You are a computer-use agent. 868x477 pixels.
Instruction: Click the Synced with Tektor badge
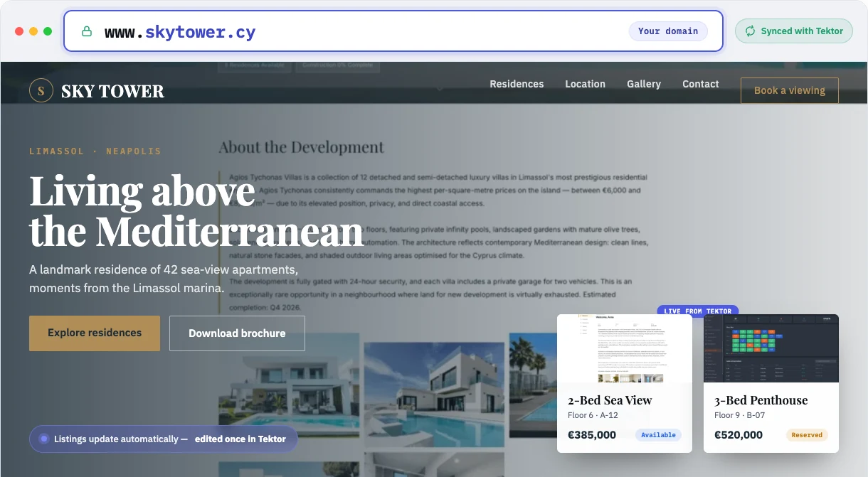794,31
